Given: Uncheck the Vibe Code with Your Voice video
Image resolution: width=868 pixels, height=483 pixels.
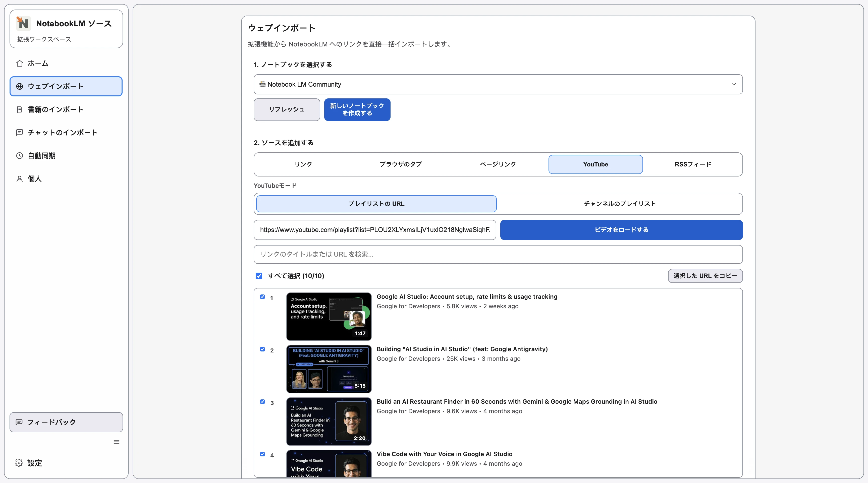Looking at the screenshot, I should point(262,454).
